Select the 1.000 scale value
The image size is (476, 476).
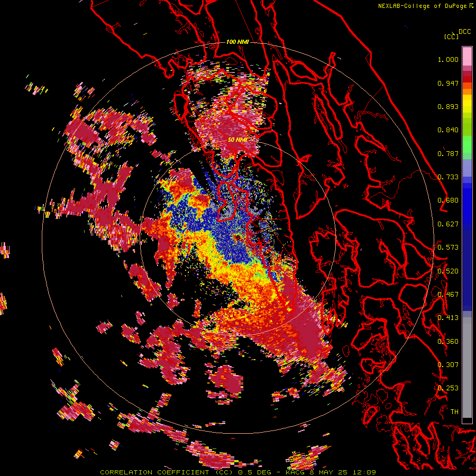click(x=448, y=59)
